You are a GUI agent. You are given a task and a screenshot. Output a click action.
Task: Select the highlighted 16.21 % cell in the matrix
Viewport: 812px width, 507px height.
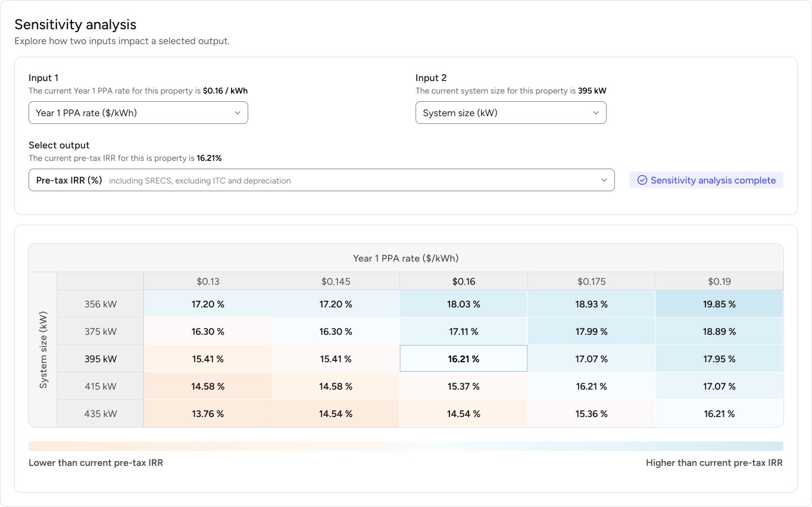click(463, 359)
